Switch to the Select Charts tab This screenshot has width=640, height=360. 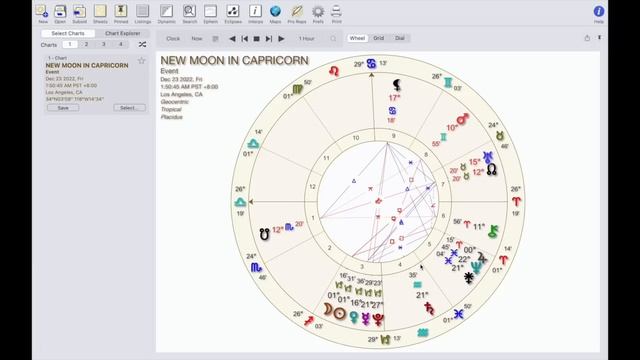(68, 33)
